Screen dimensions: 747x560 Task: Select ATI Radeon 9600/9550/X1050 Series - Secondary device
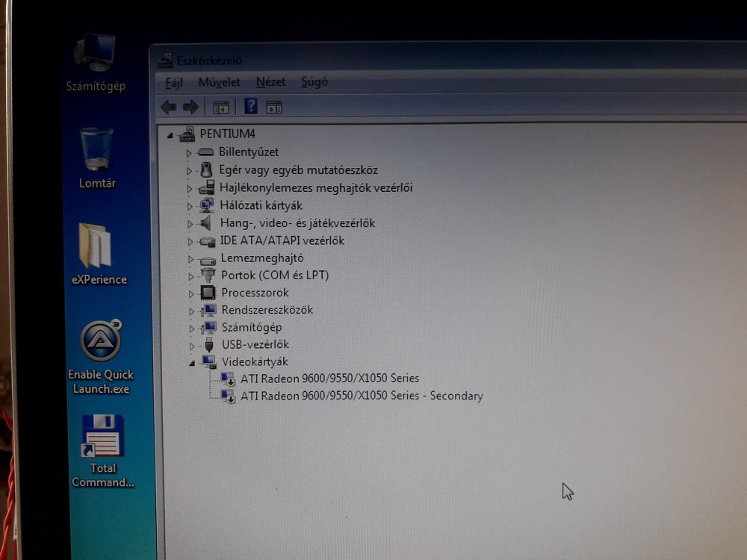362,396
